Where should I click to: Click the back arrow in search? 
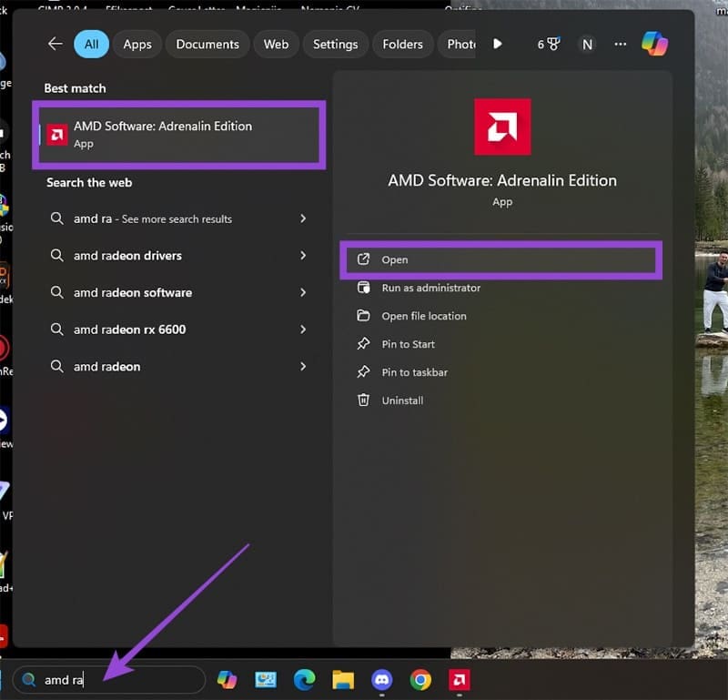55,43
